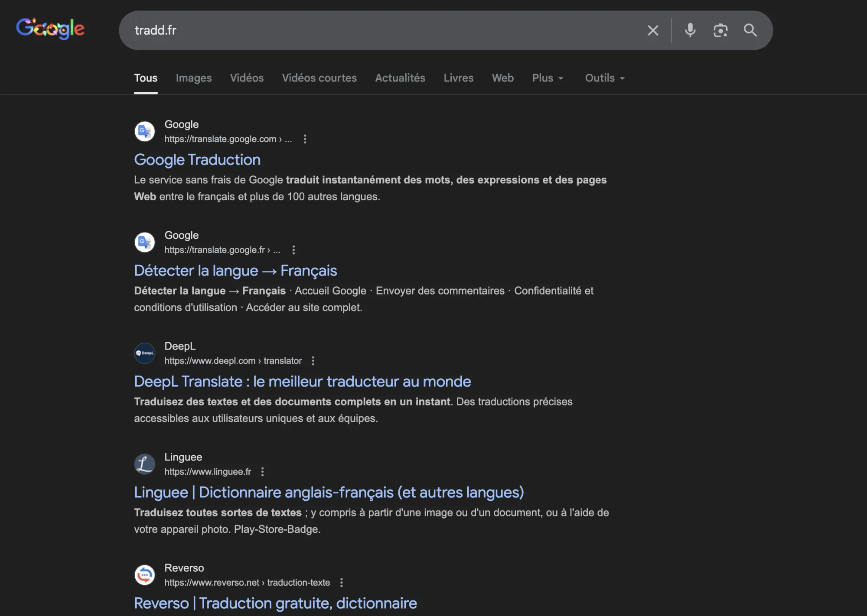
Task: Open three-dot menu for Linguee result
Action: (262, 472)
